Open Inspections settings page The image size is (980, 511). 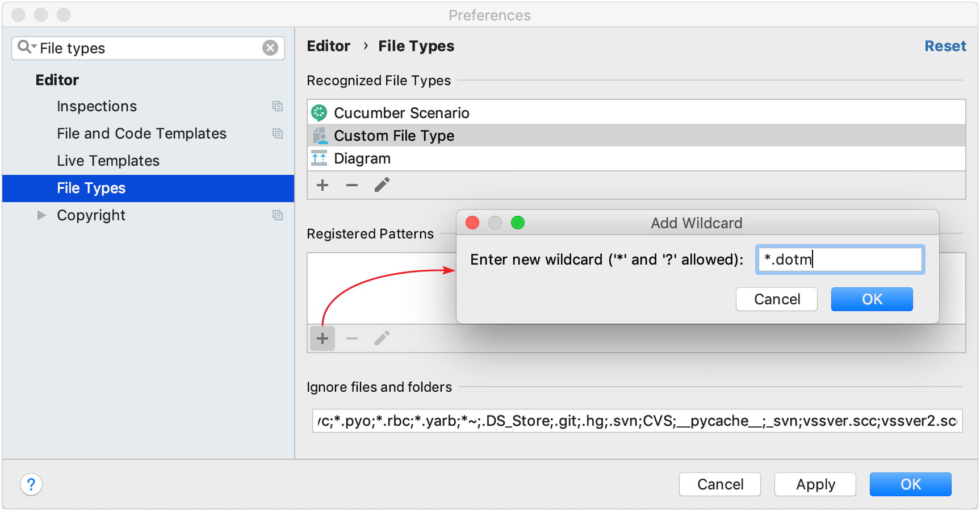(x=97, y=106)
